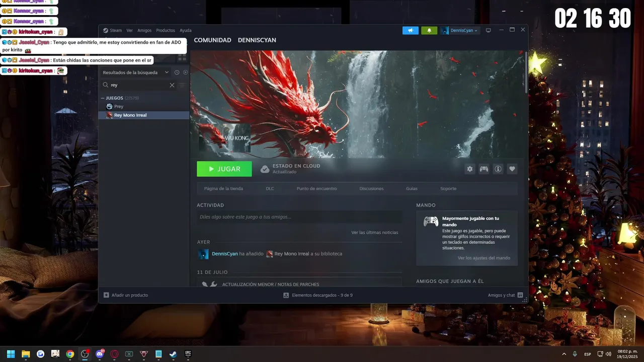This screenshot has height=362, width=644.
Task: Open the Ayuda menu
Action: [x=186, y=30]
